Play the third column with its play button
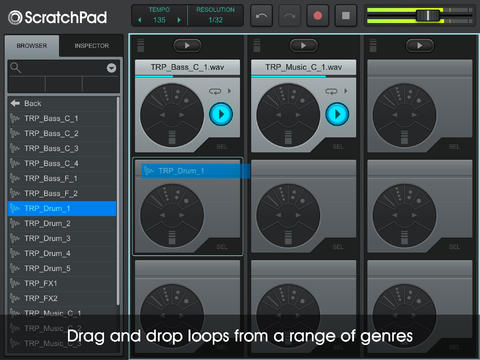 pos(420,45)
